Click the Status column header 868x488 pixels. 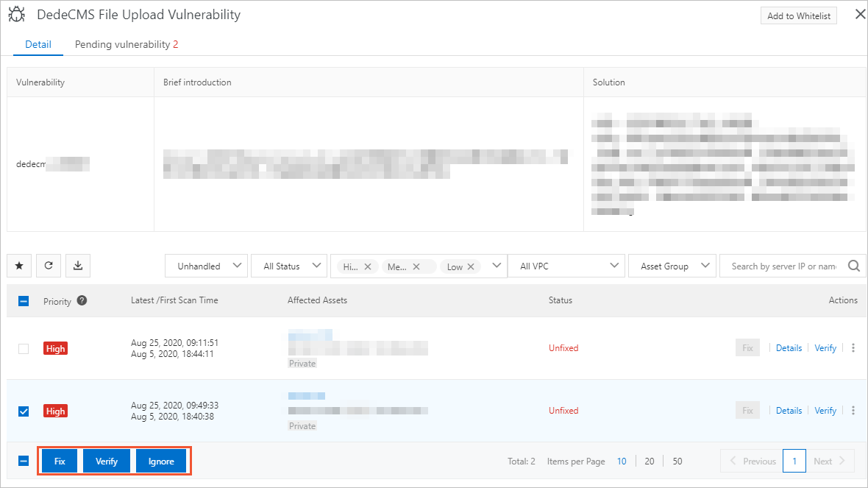tap(561, 300)
